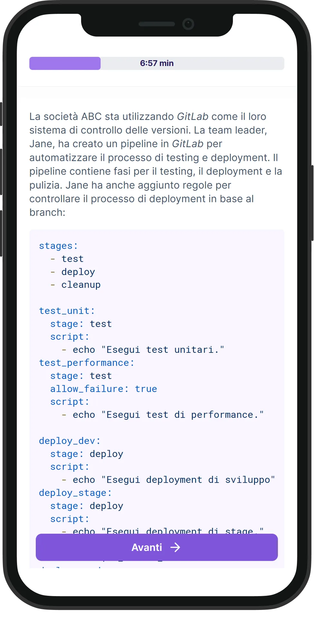Click the purple filled progress bar segment
Screen dimensions: 314x644
pyautogui.click(x=65, y=63)
